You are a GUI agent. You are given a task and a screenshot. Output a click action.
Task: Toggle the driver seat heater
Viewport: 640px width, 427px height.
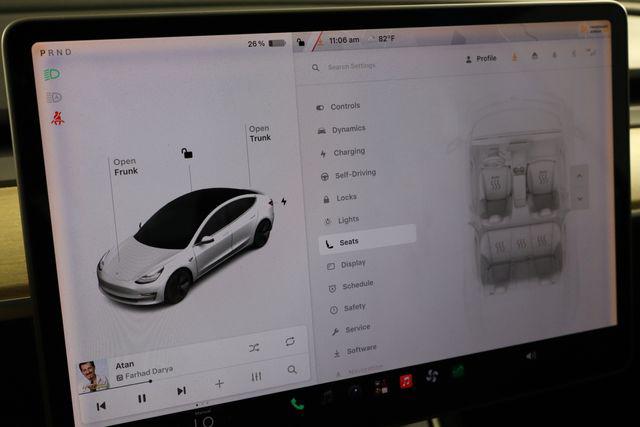click(495, 185)
